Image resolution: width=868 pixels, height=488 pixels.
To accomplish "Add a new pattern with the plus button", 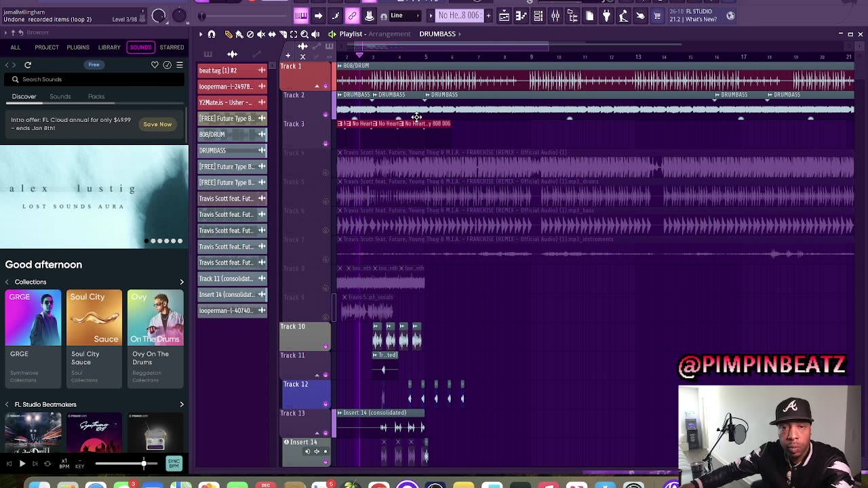I will pos(487,16).
